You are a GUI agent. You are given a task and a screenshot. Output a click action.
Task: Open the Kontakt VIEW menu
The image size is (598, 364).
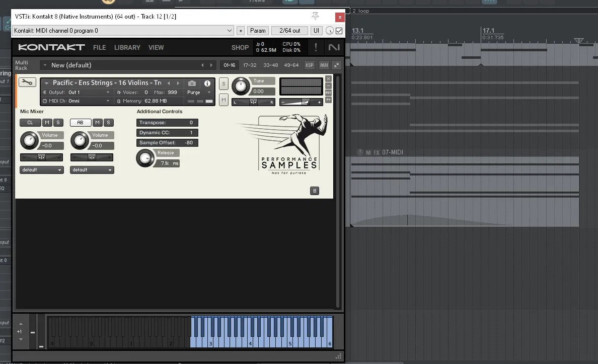[x=156, y=48]
